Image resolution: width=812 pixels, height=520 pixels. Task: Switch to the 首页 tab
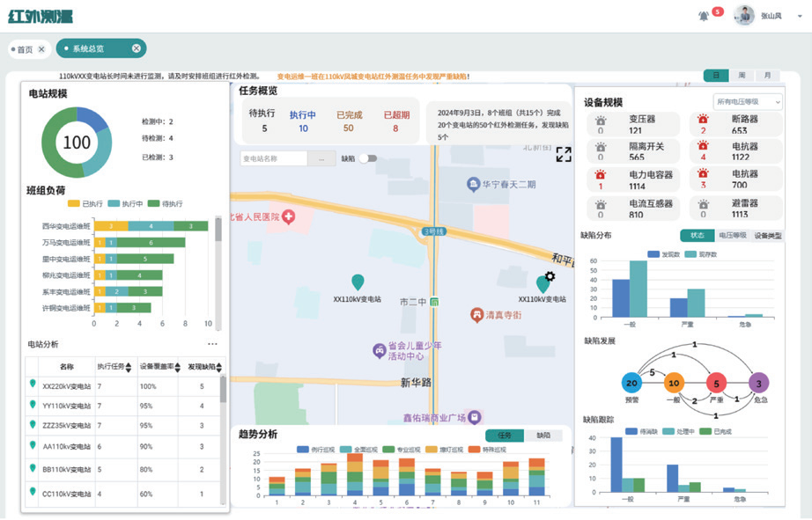(x=25, y=49)
